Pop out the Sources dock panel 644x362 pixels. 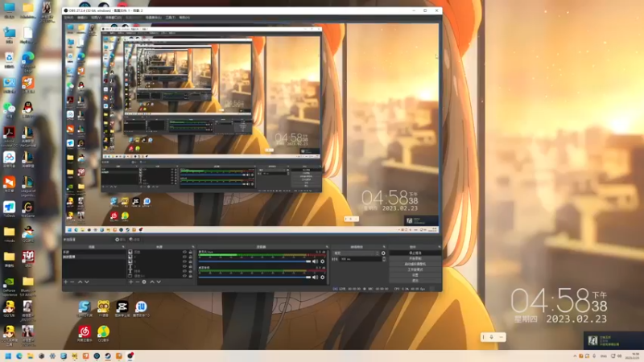[x=193, y=247]
